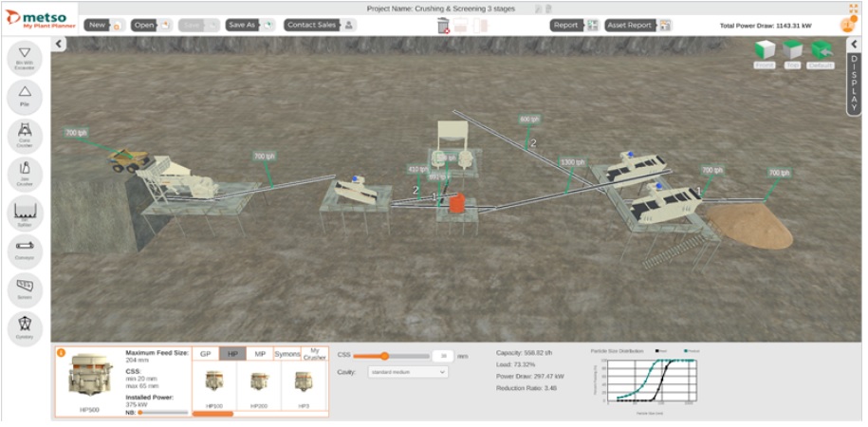868x427 pixels.
Task: Click the 410 tph flow label
Action: pyautogui.click(x=418, y=169)
